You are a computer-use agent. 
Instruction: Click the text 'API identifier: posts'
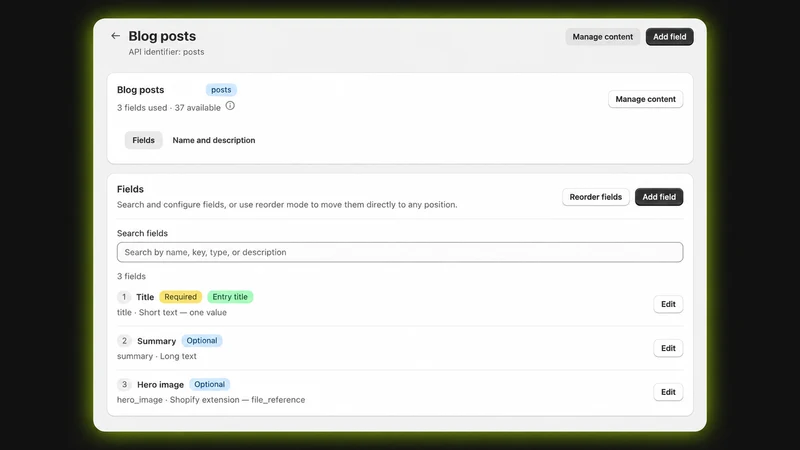[x=166, y=52]
